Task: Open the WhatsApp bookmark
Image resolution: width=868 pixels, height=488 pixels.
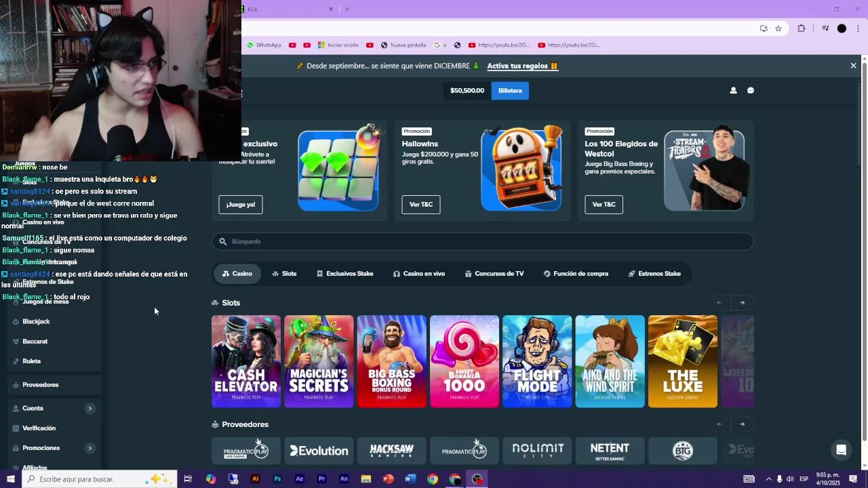Action: coord(264,45)
